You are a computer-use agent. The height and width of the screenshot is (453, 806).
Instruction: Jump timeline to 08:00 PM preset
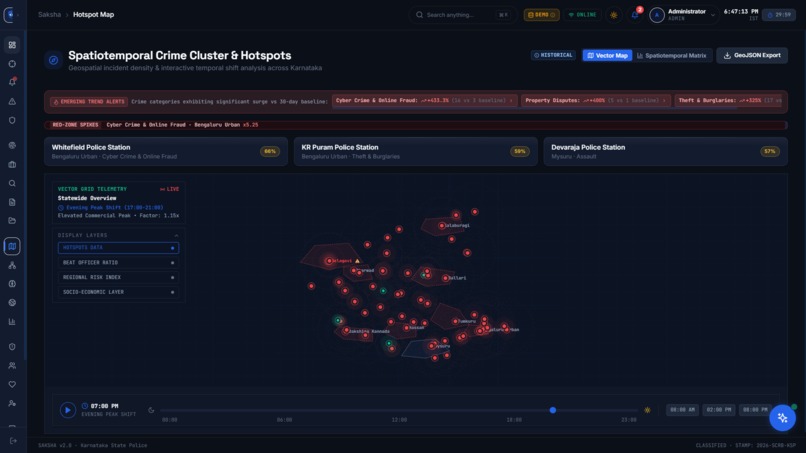click(755, 410)
